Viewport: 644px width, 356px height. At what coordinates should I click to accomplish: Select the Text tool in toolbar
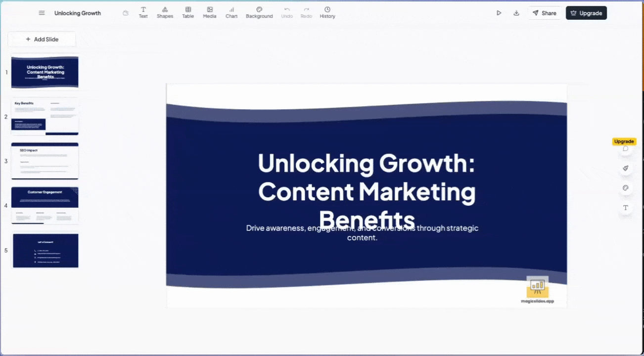tap(143, 12)
